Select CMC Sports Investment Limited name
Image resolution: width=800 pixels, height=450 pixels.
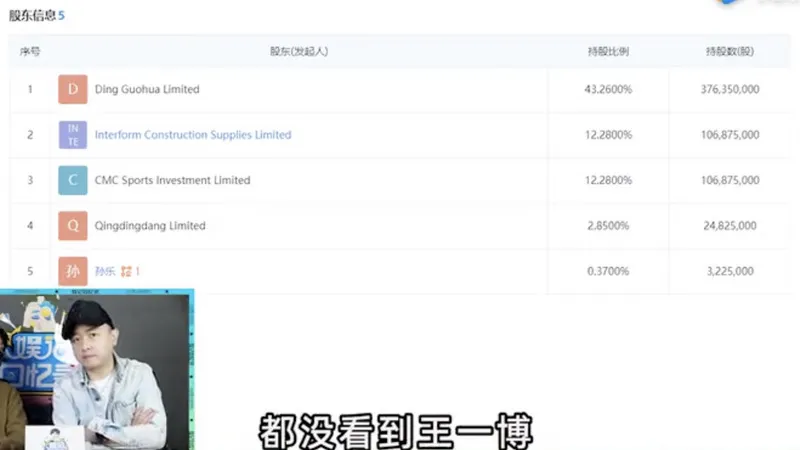[172, 180]
